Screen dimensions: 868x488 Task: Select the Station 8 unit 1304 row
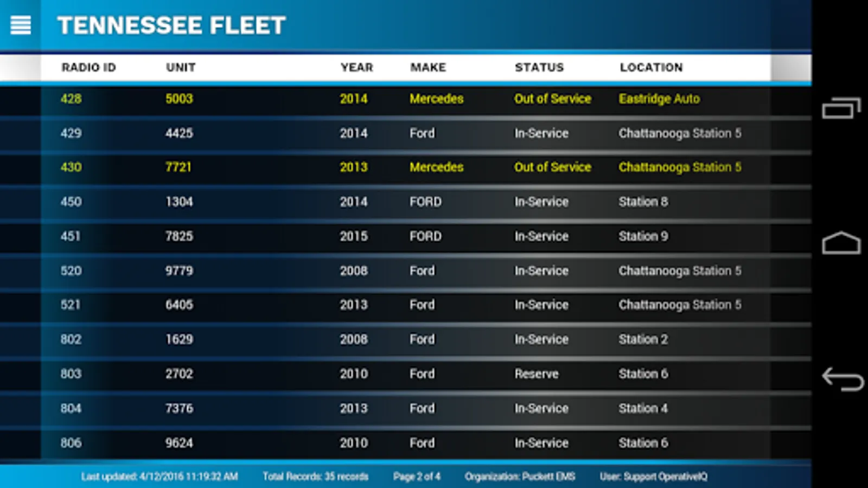[x=179, y=202]
